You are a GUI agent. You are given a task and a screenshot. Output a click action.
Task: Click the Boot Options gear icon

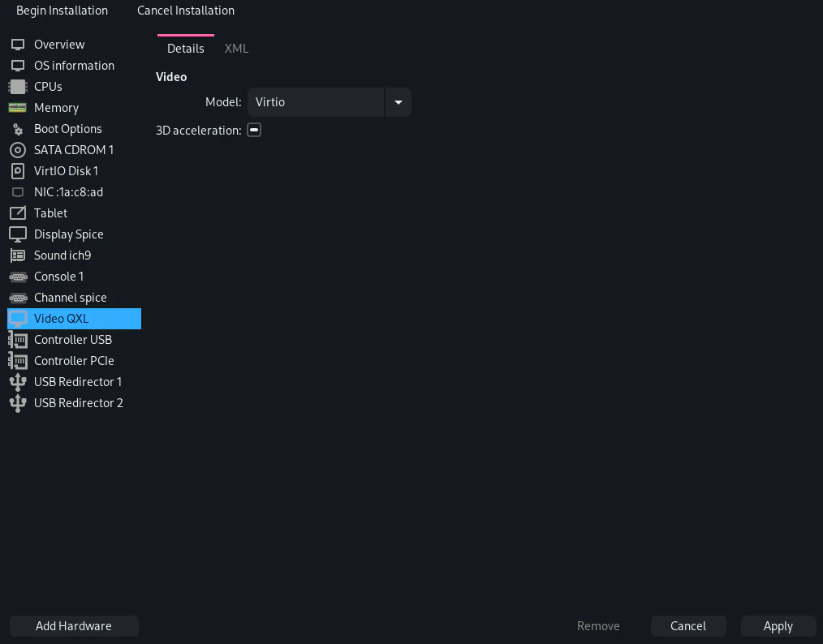pyautogui.click(x=18, y=129)
